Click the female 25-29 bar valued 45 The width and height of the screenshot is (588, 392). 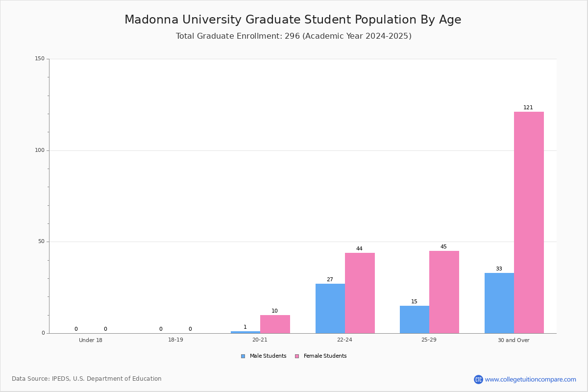[x=444, y=292]
